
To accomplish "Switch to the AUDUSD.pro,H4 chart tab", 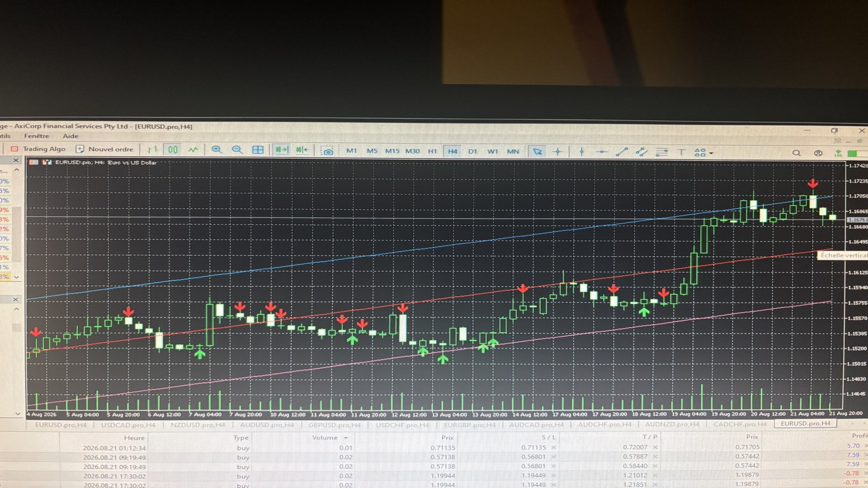I will point(267,425).
